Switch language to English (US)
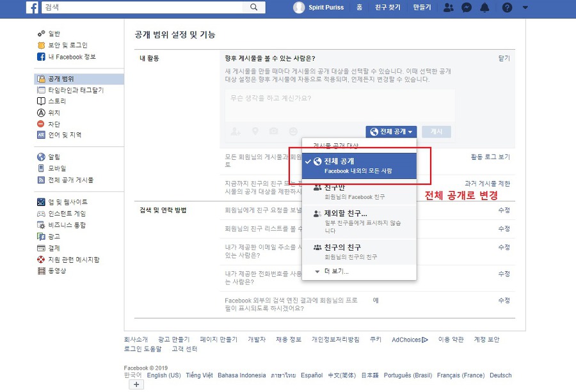The height and width of the screenshot is (392, 576). click(x=164, y=375)
